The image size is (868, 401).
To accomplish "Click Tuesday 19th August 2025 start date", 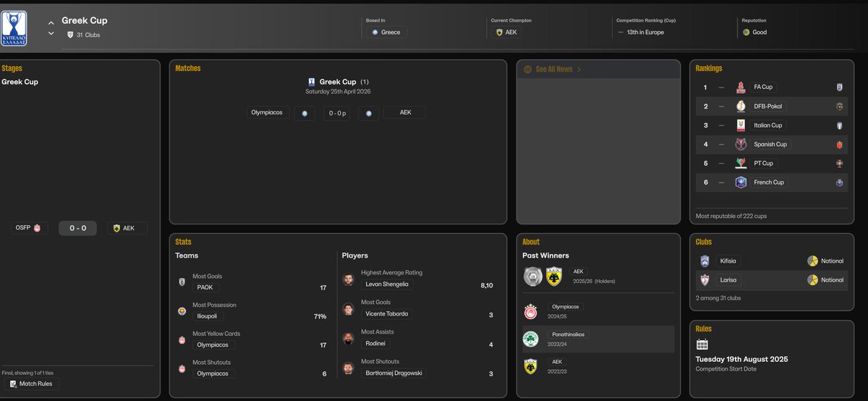I will point(741,359).
